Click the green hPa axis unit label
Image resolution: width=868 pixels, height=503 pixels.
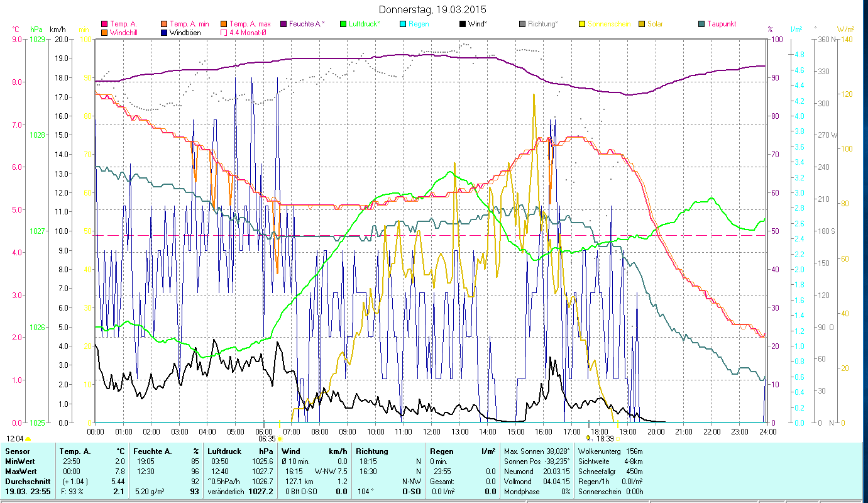35,30
